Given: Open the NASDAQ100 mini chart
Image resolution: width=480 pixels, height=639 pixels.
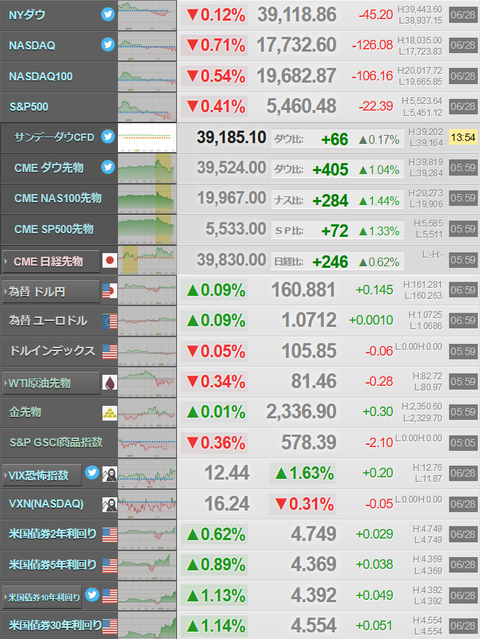Looking at the screenshot, I should tap(147, 76).
